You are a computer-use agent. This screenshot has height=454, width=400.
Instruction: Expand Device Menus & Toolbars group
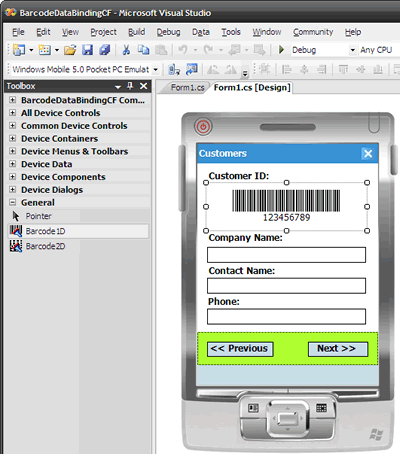(12, 151)
